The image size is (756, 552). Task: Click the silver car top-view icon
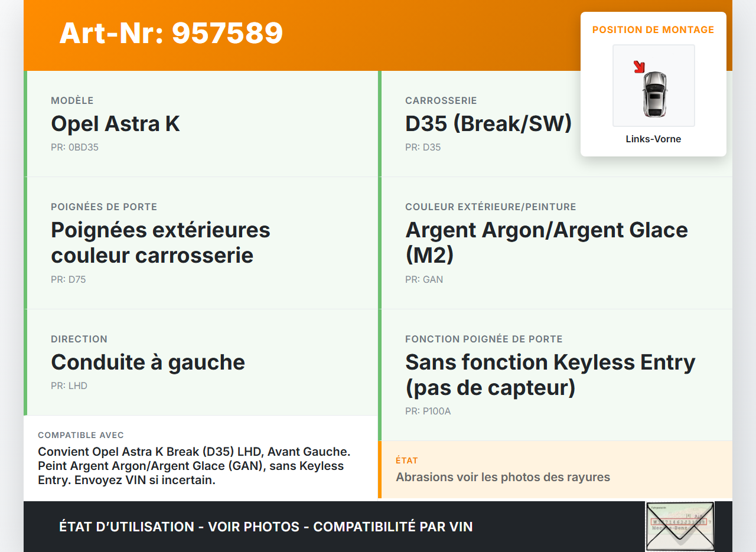pyautogui.click(x=654, y=93)
